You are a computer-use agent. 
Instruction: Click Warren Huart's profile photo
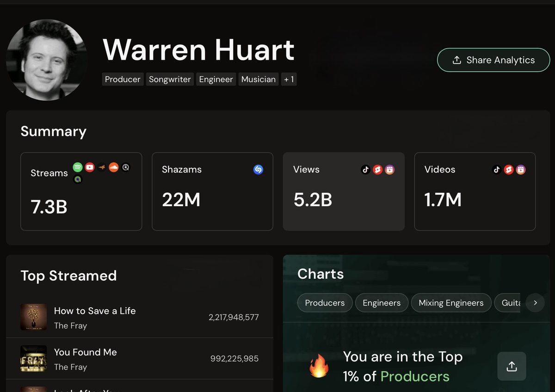point(46,60)
